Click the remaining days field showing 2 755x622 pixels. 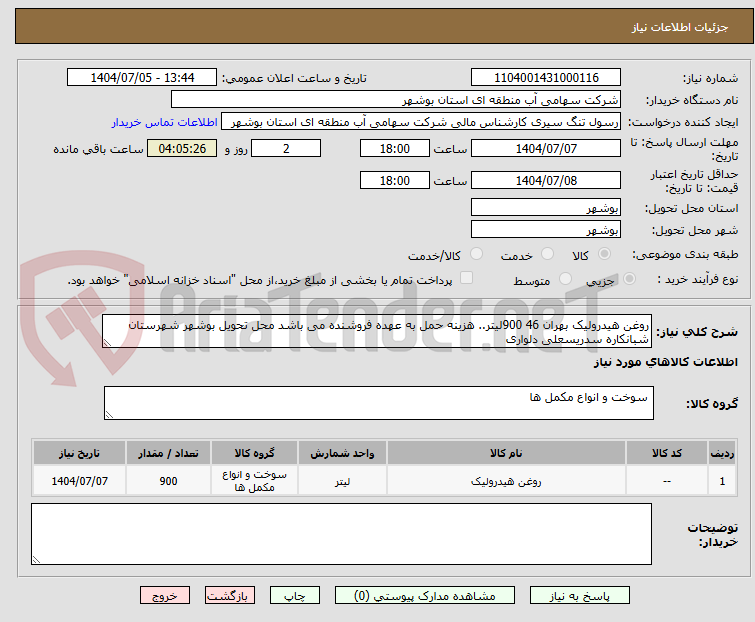286,148
